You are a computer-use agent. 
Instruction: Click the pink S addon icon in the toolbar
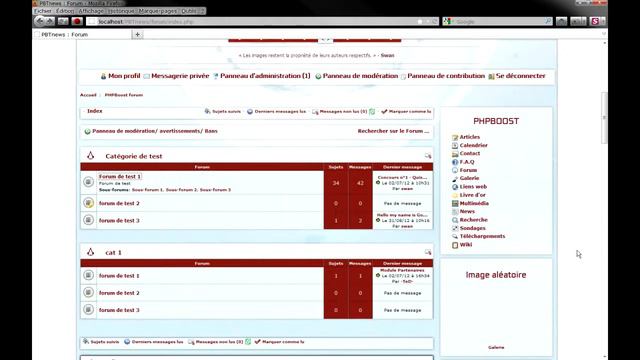595,21
